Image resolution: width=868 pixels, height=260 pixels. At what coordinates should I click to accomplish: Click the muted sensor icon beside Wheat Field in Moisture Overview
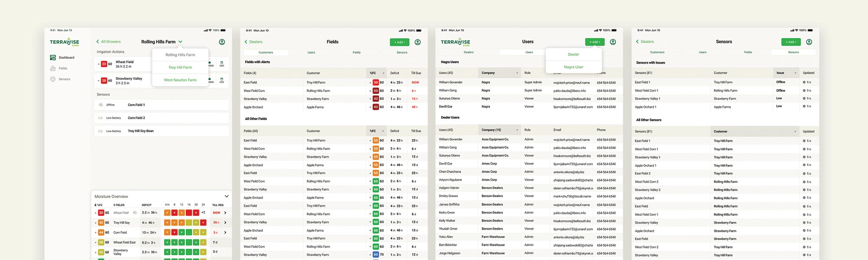tap(135, 213)
